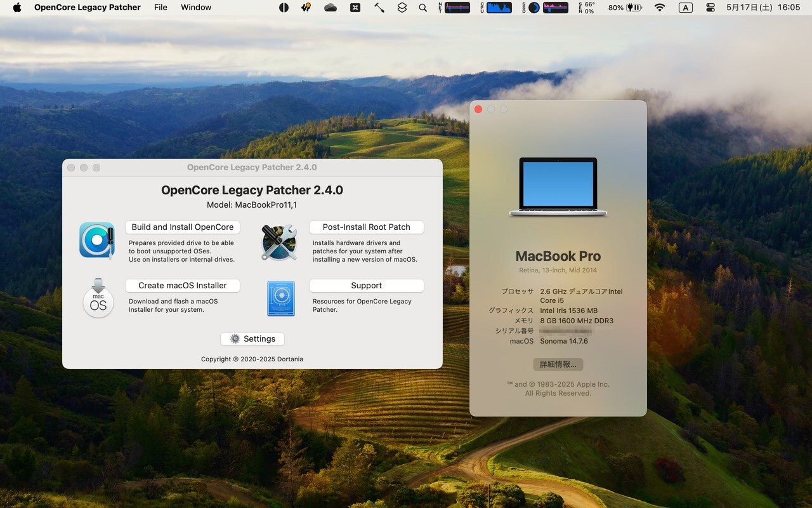Click the CPU usage graph in menu bar
Viewport: 812px width, 508px height.
point(499,8)
